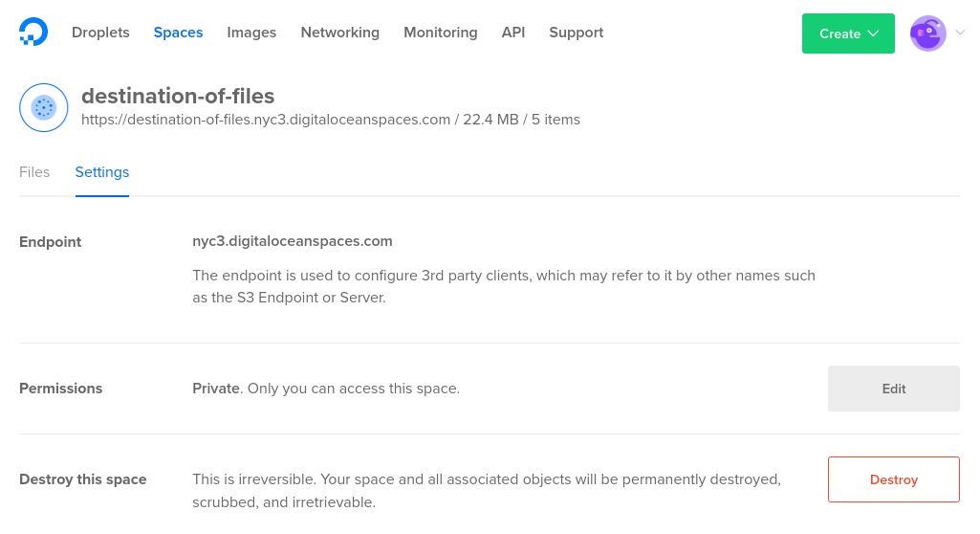980x534 pixels.
Task: Select the Settings tab
Action: click(102, 172)
